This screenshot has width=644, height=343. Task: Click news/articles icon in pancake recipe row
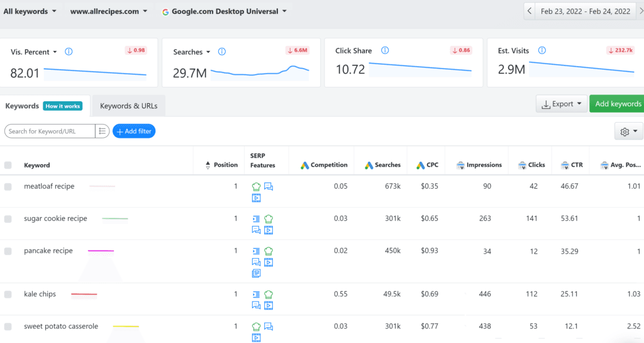pos(256,273)
